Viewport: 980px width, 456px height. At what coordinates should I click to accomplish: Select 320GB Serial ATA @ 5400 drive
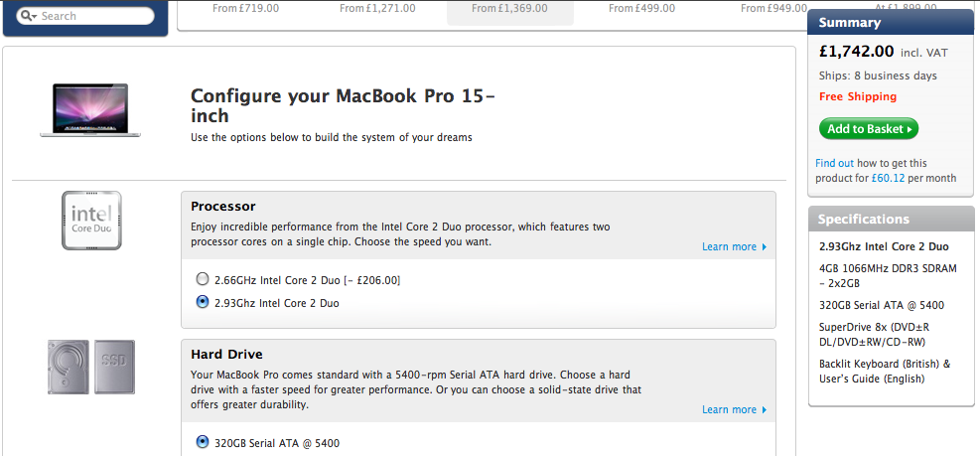pos(202,442)
